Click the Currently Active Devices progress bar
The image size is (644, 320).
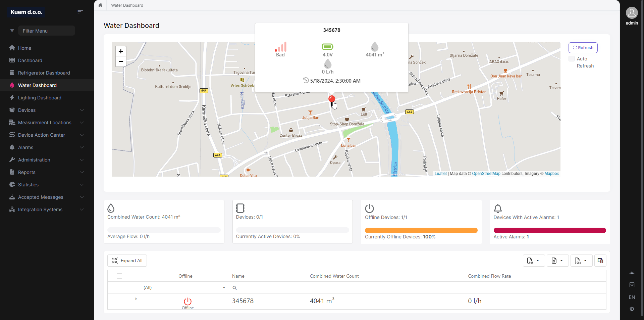292,230
